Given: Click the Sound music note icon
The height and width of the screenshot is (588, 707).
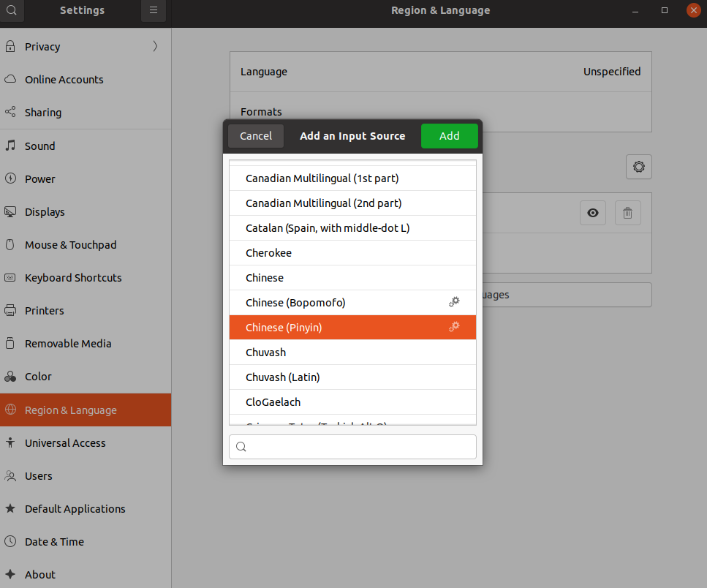Looking at the screenshot, I should [x=10, y=146].
